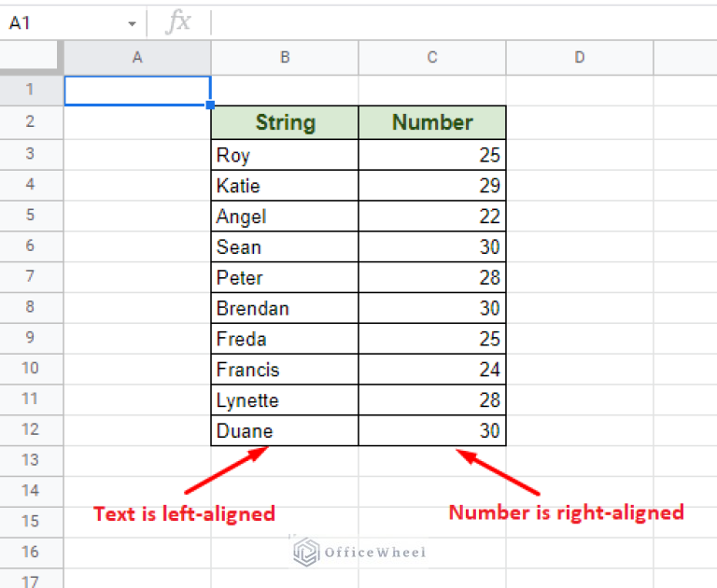Select the cell containing Roy

point(285,155)
